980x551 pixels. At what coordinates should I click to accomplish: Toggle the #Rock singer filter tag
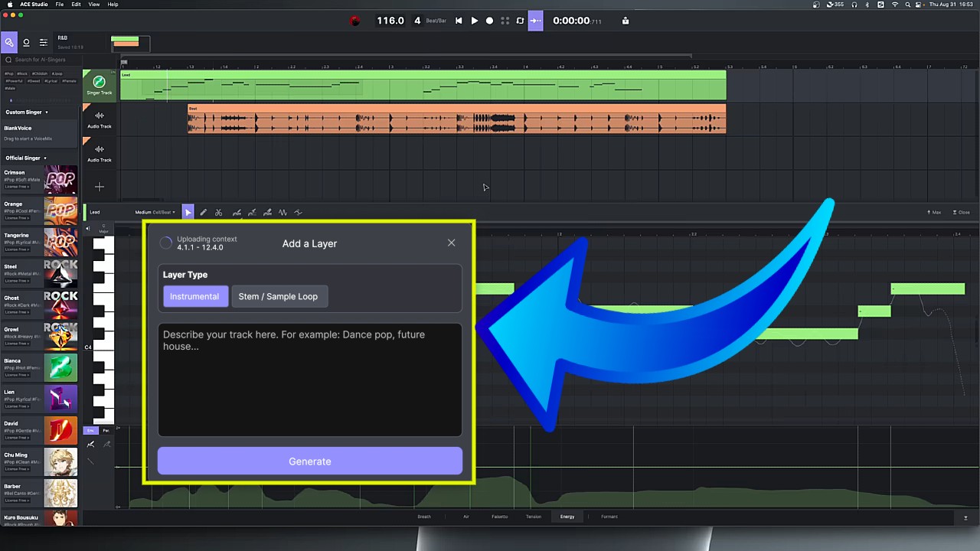click(x=22, y=73)
